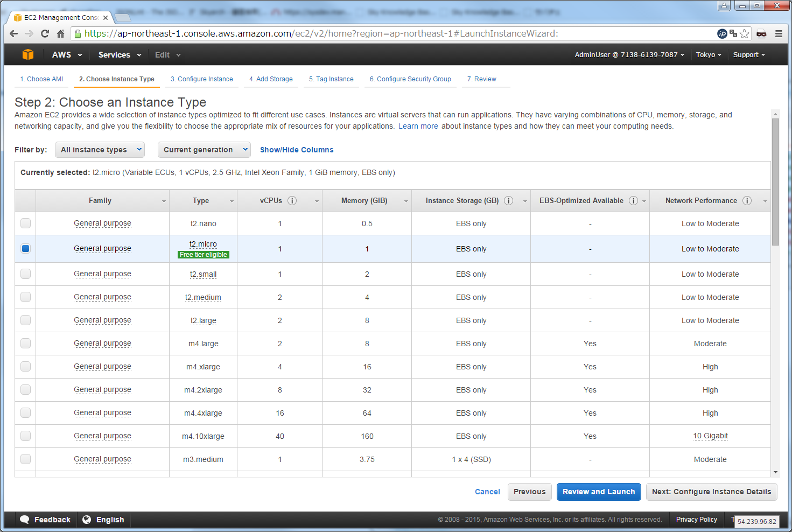Screen dimensions: 792x532
Task: Open Privacy Policy link
Action: click(x=696, y=520)
